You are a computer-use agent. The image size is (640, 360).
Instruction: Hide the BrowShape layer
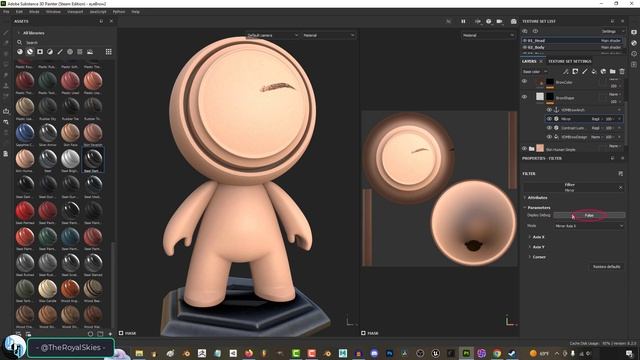(x=524, y=97)
